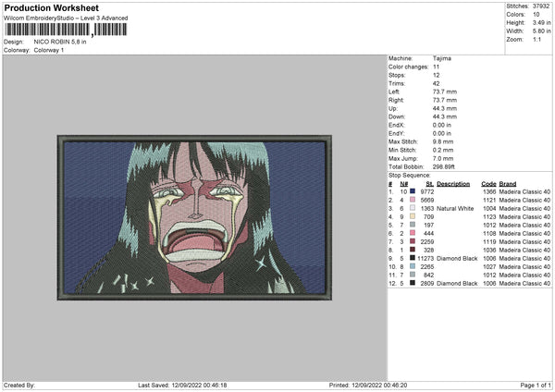Click the 'Description' column header
Screen dimensions: 555x392
tap(453, 184)
